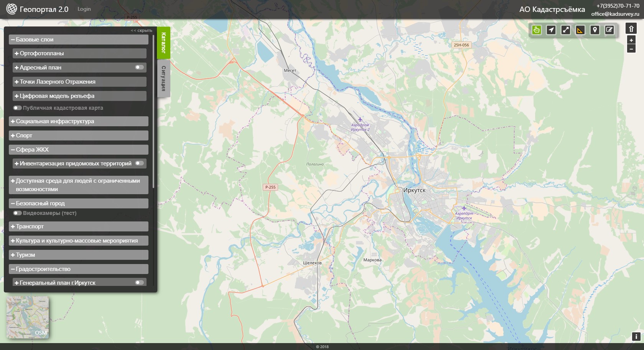Open the info button in map corner
The height and width of the screenshot is (350, 644).
(x=636, y=337)
